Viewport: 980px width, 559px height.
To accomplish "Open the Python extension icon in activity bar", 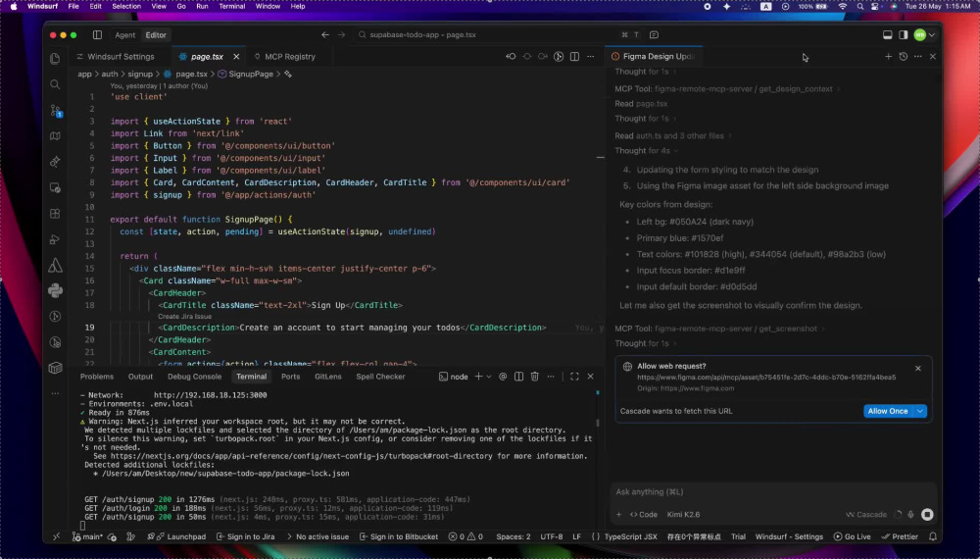I will [x=55, y=290].
